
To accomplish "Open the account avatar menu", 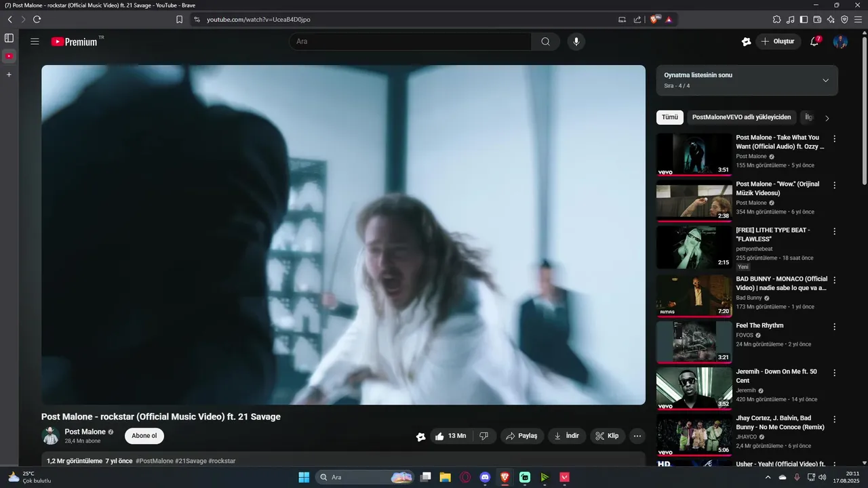I will (840, 41).
